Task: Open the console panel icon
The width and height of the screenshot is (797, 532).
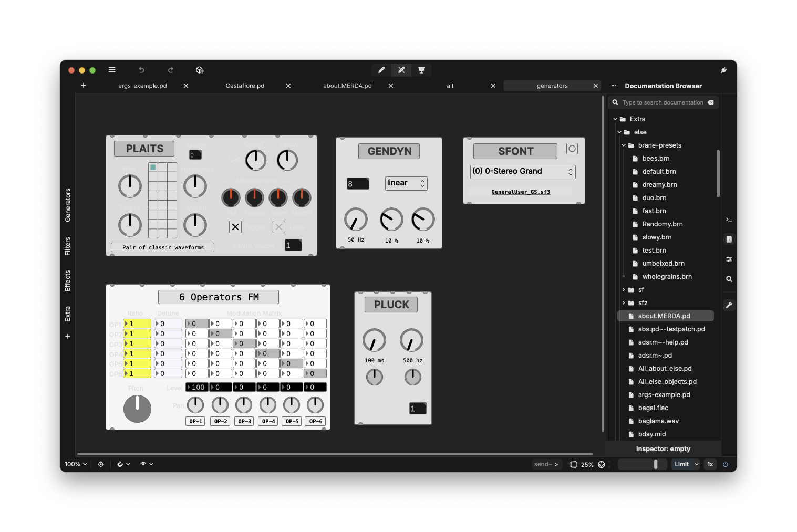Action: point(729,220)
